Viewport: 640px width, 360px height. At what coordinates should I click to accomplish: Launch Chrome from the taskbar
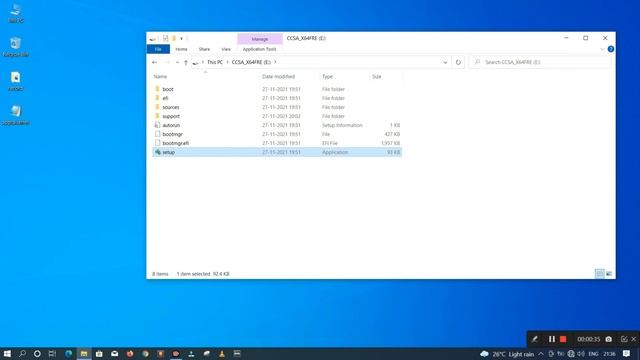pos(145,353)
